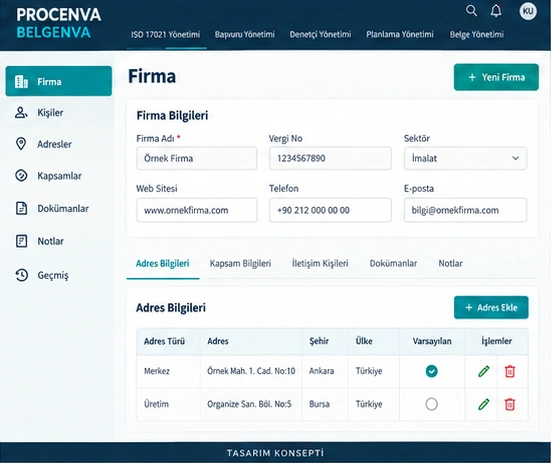Click the 'Örnek Mah. 1. Cad. No:10' address

coord(251,371)
